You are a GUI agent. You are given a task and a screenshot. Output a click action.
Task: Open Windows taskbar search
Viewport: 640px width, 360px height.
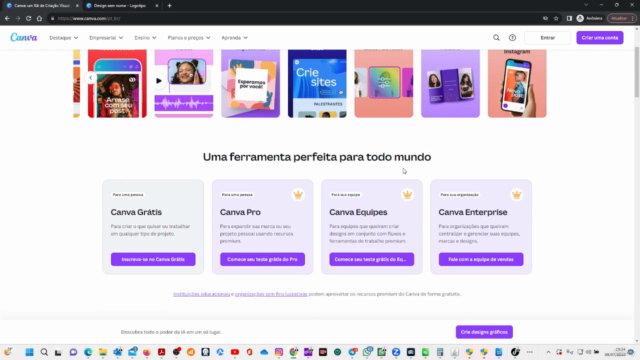[x=44, y=352]
